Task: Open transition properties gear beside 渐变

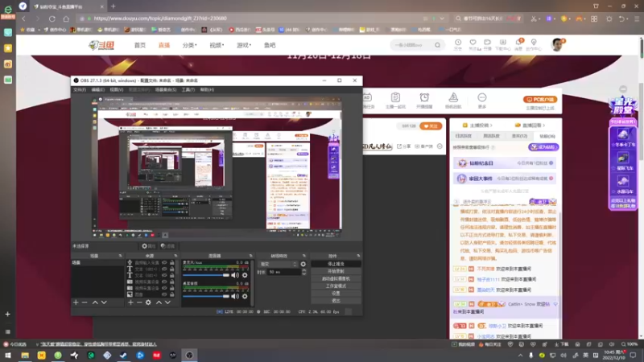Action: click(x=303, y=265)
